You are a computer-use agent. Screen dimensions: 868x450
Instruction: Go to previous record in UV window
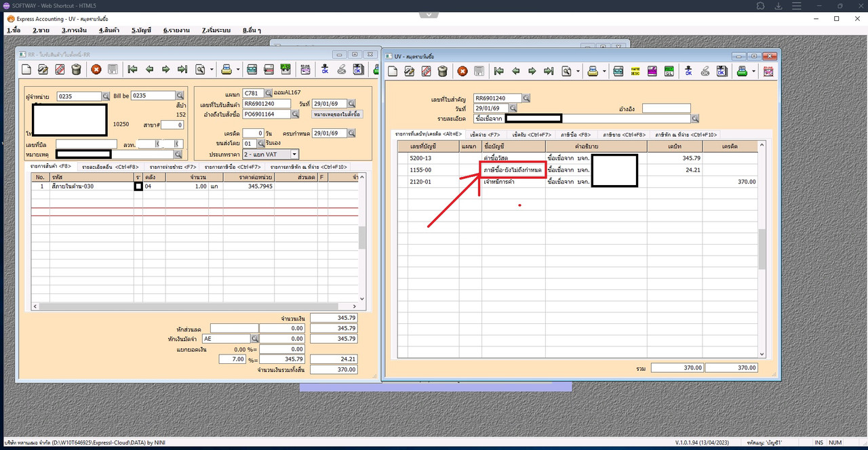515,71
